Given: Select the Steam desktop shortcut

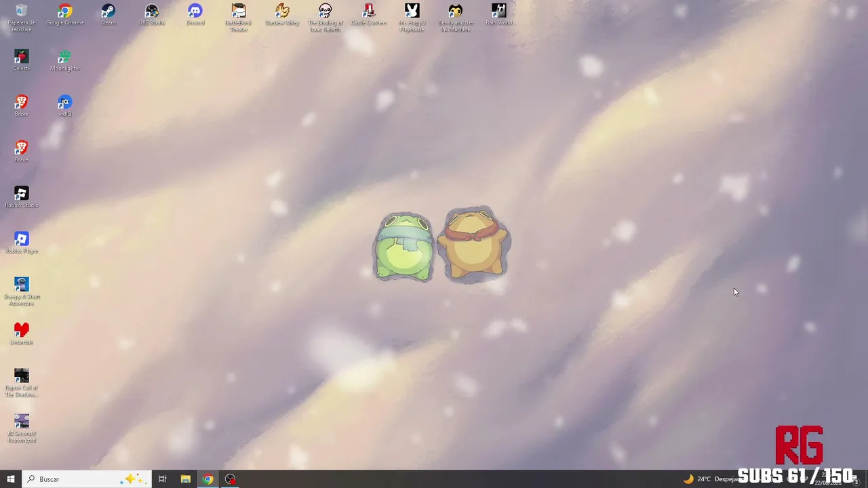Looking at the screenshot, I should pyautogui.click(x=108, y=15).
